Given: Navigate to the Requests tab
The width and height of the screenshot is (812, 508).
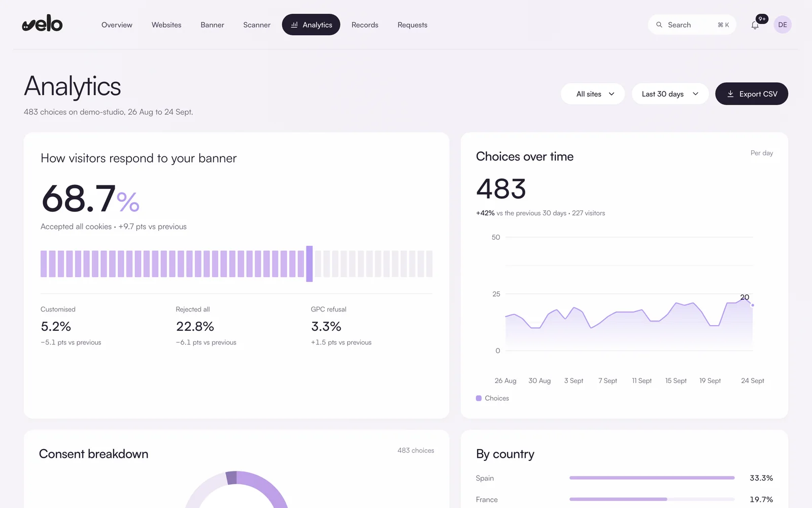Looking at the screenshot, I should pos(413,25).
